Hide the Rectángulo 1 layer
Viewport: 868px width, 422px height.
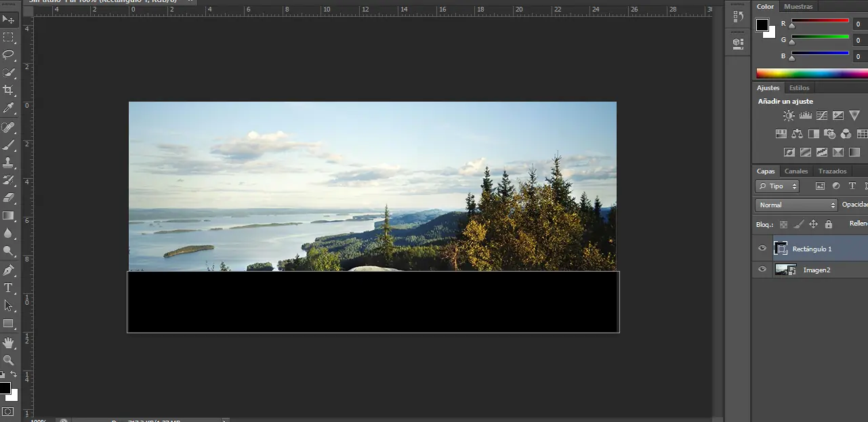click(x=762, y=249)
